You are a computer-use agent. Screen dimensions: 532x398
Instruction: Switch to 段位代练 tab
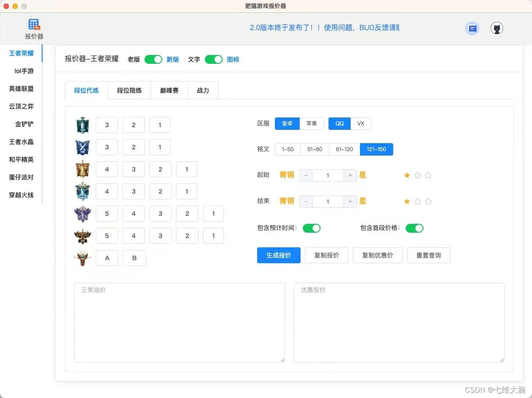point(86,90)
